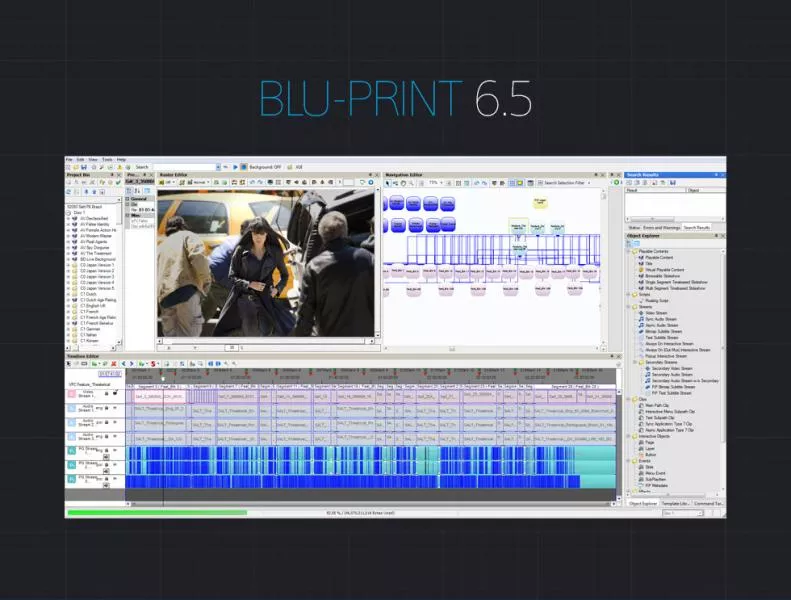Click the blue left arrow in Timeline toolbar
791x600 pixels.
pos(124,363)
